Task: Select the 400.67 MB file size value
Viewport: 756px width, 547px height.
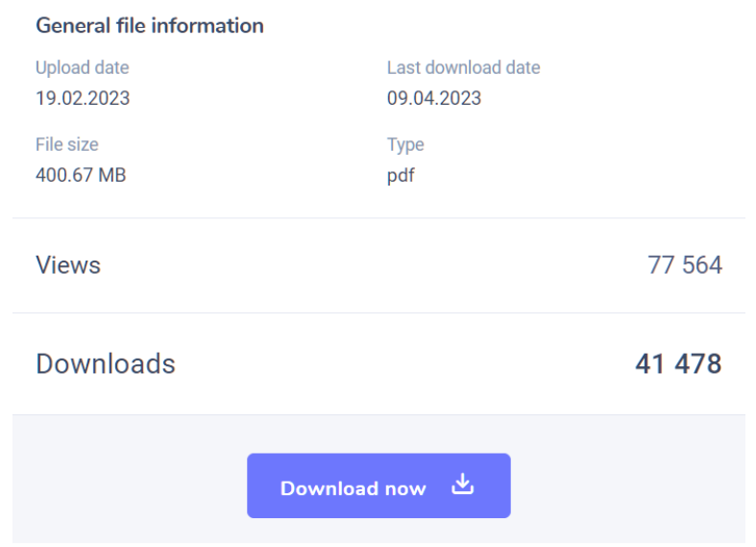Action: click(81, 175)
